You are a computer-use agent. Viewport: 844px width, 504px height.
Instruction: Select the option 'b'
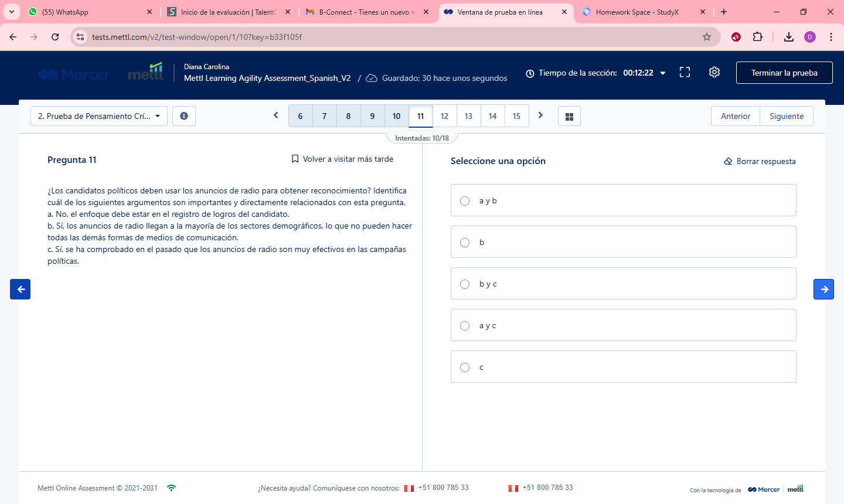[623, 242]
